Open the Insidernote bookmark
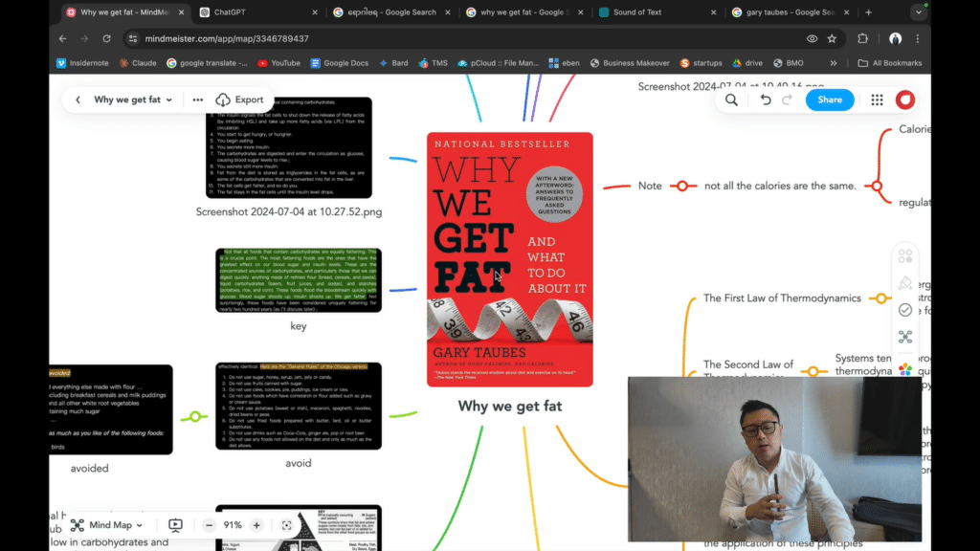The width and height of the screenshot is (980, 551). click(x=82, y=63)
